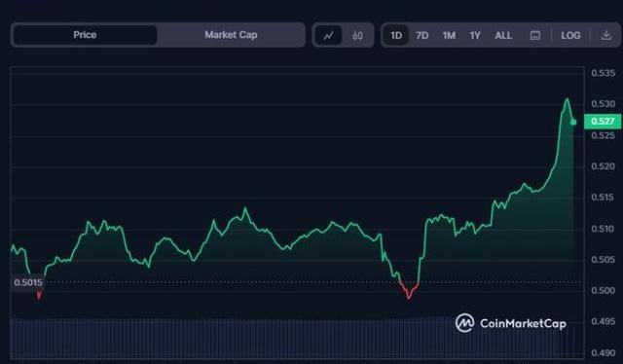Image resolution: width=623 pixels, height=364 pixels.
Task: Click the chart peak near 0.530
Action: pyautogui.click(x=567, y=99)
